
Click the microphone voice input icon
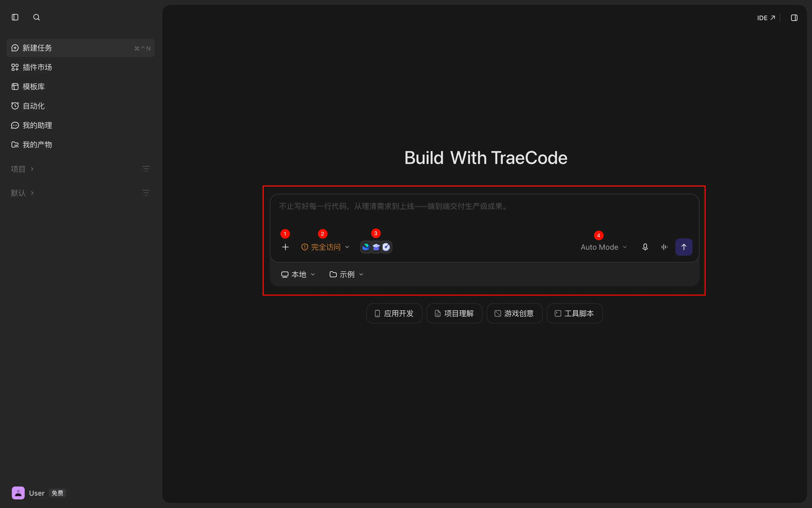point(645,247)
